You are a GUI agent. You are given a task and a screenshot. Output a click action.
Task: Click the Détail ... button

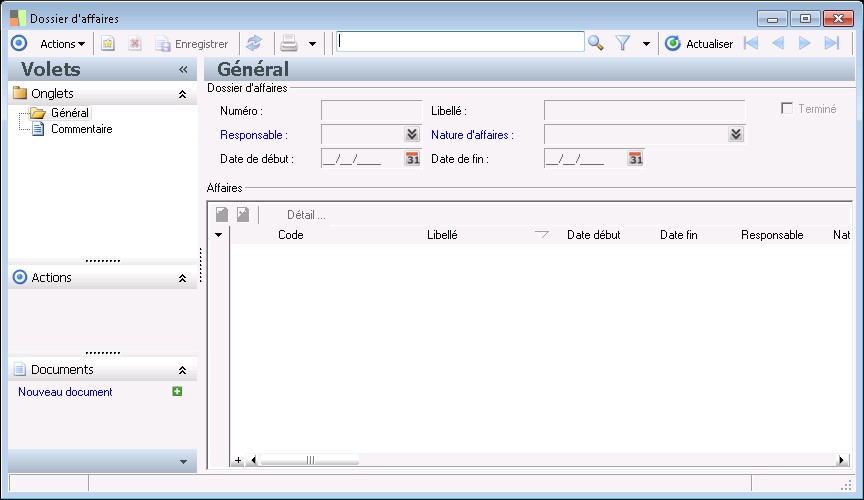click(x=306, y=215)
